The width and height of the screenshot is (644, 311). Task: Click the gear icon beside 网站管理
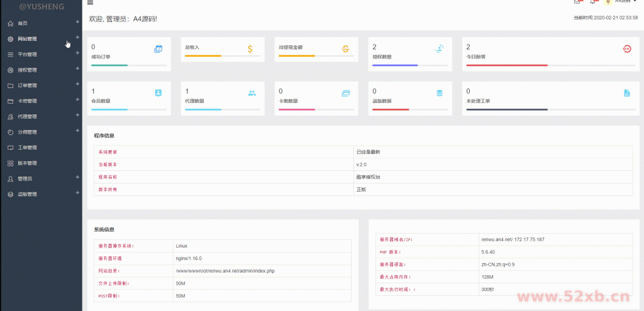click(x=10, y=39)
